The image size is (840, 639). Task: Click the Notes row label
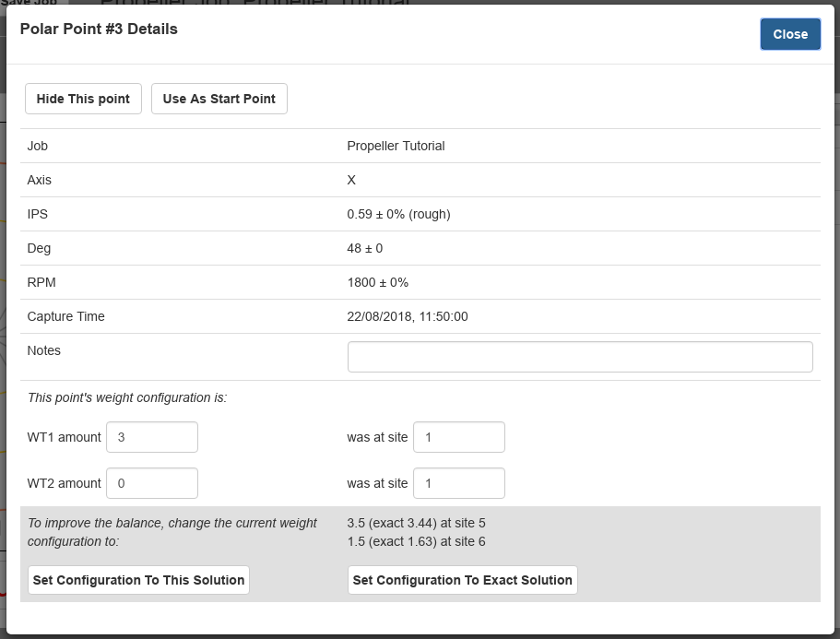(x=44, y=350)
